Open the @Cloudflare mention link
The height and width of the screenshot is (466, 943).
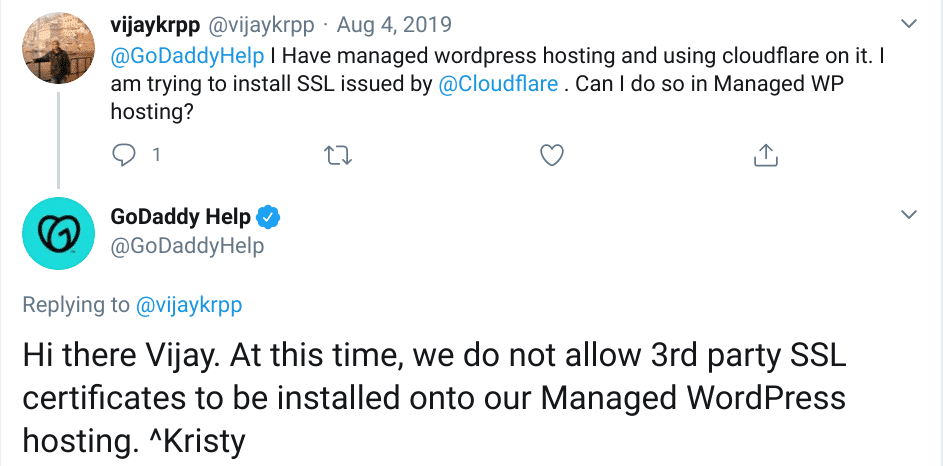click(x=498, y=85)
